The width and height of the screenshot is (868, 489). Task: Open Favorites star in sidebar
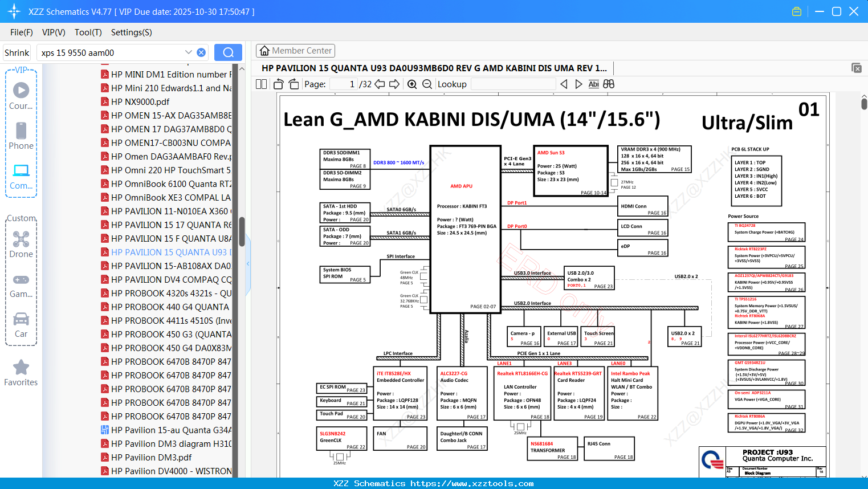click(21, 373)
